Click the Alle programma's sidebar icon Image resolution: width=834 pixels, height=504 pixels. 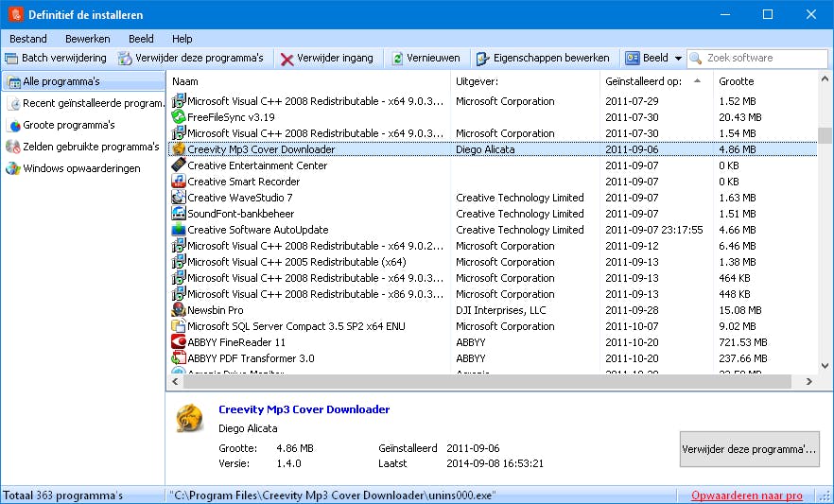[x=14, y=82]
